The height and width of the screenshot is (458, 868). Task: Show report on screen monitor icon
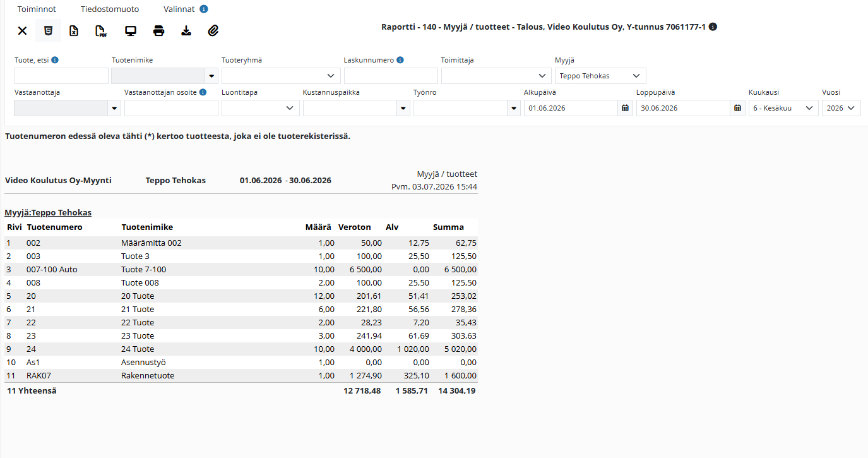coord(131,30)
